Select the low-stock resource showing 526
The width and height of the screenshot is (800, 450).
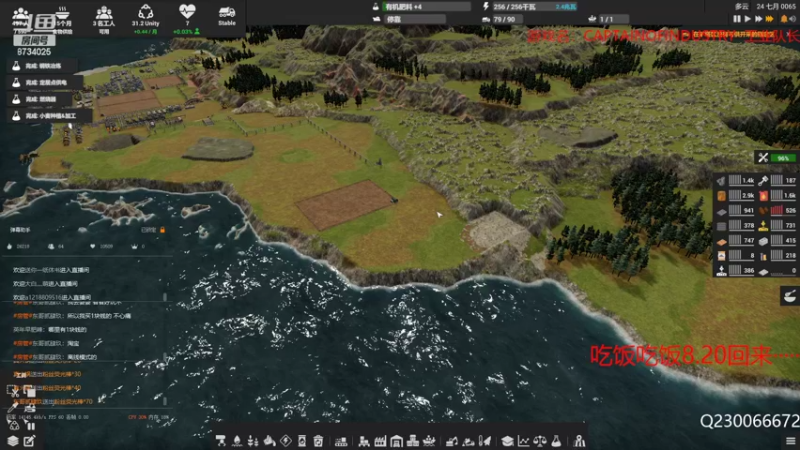coord(778,210)
